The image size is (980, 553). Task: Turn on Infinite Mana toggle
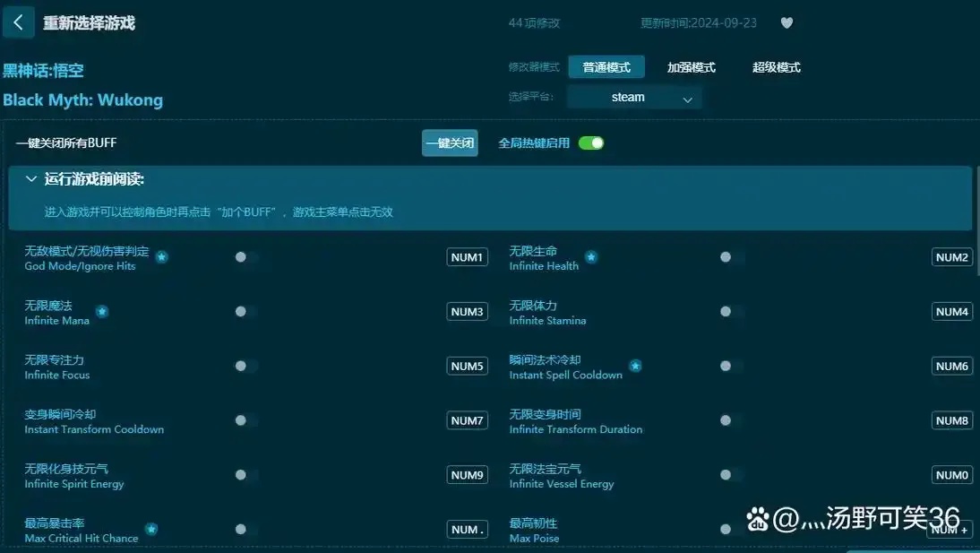245,312
